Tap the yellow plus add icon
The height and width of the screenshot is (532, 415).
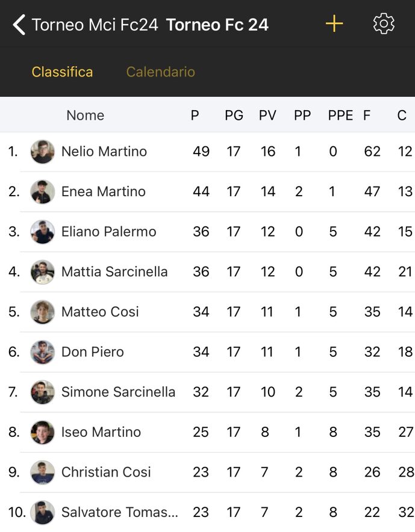click(x=334, y=24)
